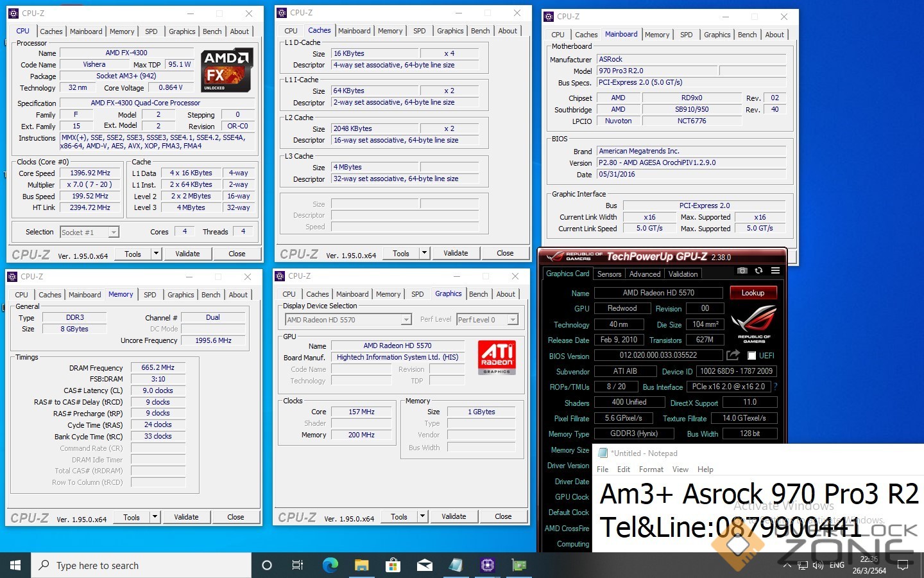Open Tools dropdown arrow in CPU-Z Caches window
924x578 pixels.
[x=424, y=254]
